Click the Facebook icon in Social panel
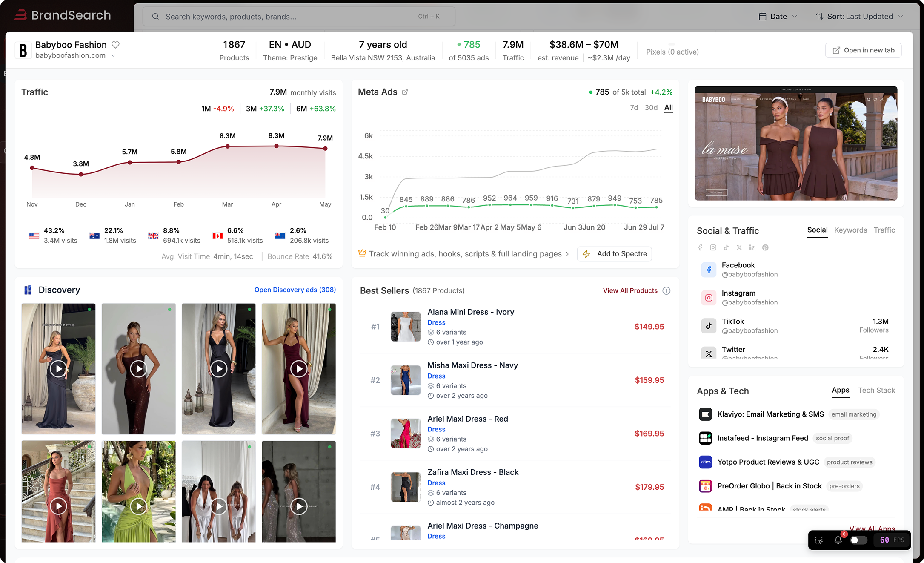This screenshot has width=924, height=563. click(700, 247)
